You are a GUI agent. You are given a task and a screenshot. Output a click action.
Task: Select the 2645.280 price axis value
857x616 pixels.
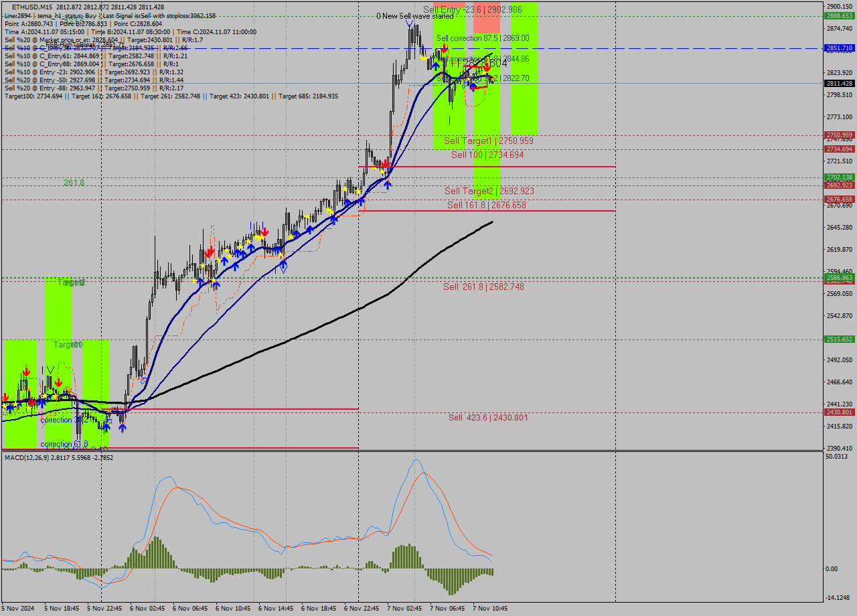pyautogui.click(x=840, y=228)
